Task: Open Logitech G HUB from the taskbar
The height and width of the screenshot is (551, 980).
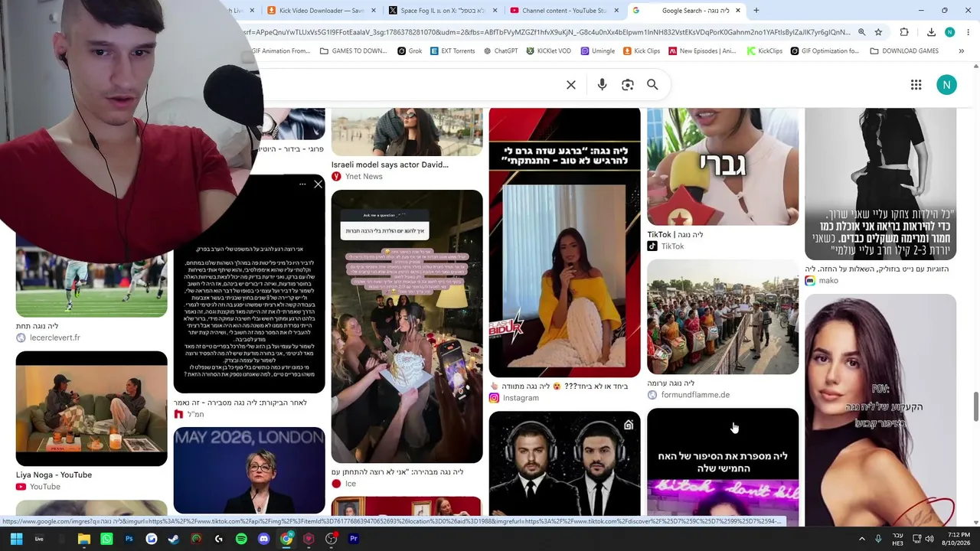Action: coord(218,539)
